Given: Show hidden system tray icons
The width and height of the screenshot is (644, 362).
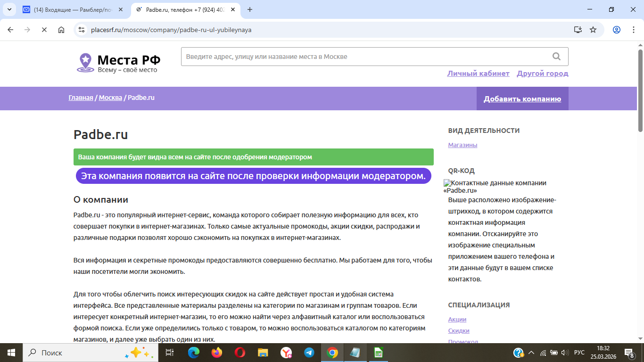Looking at the screenshot, I should 531,353.
